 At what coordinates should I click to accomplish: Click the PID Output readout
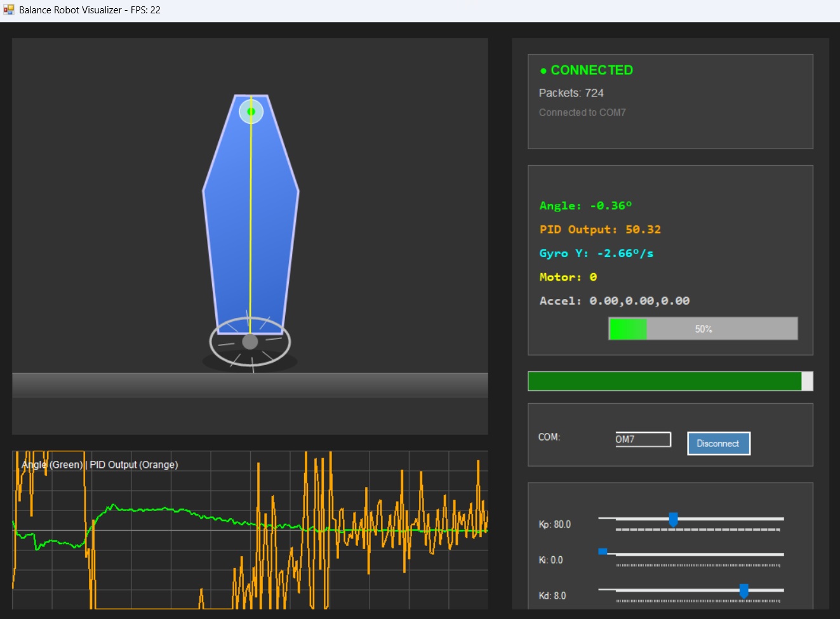[600, 229]
